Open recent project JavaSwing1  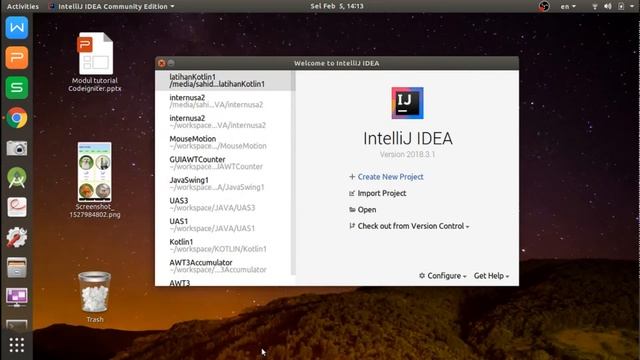point(223,184)
